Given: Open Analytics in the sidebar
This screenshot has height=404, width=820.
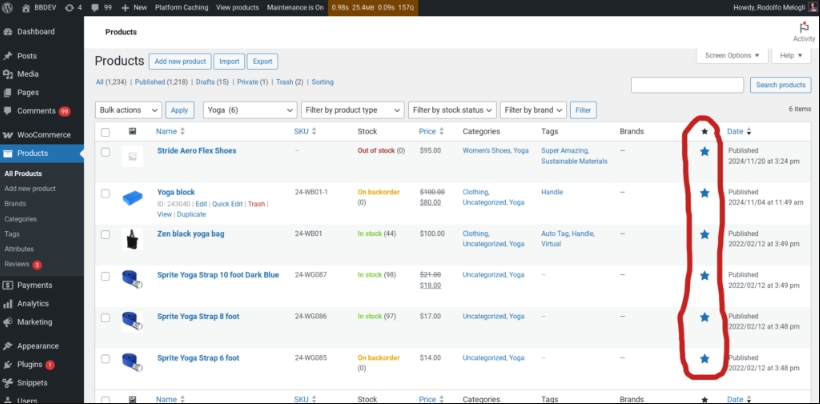Looking at the screenshot, I should click(32, 304).
